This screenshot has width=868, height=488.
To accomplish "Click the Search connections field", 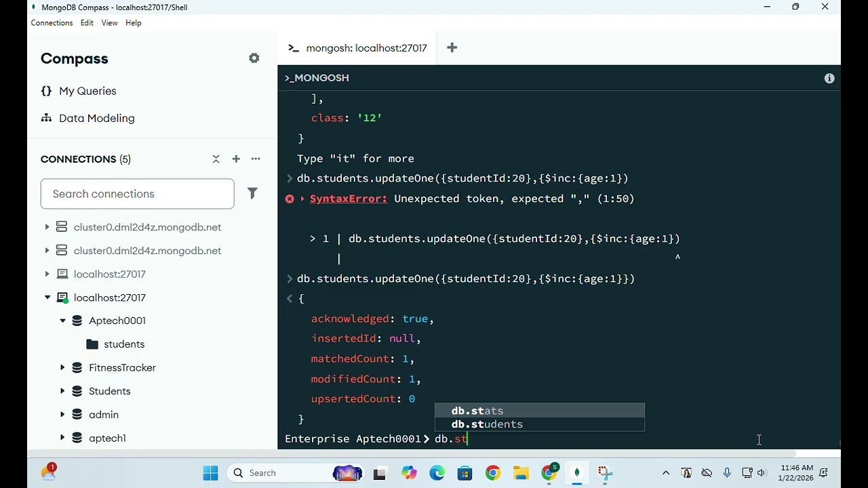I will (137, 194).
